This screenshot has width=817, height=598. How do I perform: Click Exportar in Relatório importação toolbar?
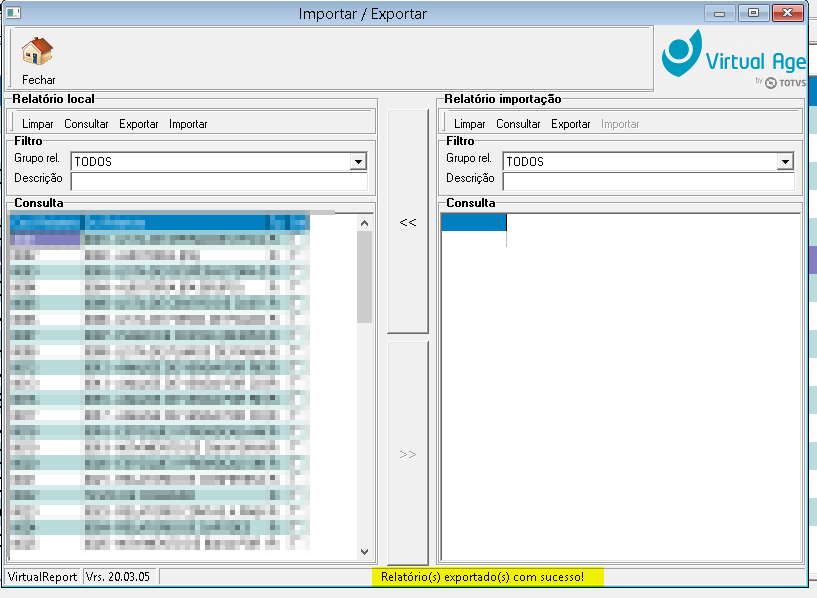[x=571, y=124]
